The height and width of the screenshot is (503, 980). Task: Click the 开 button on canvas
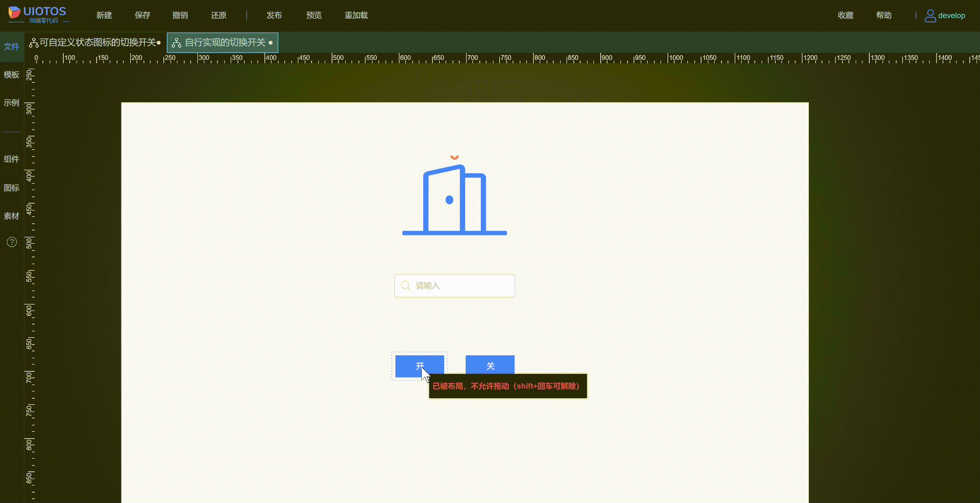click(x=420, y=366)
